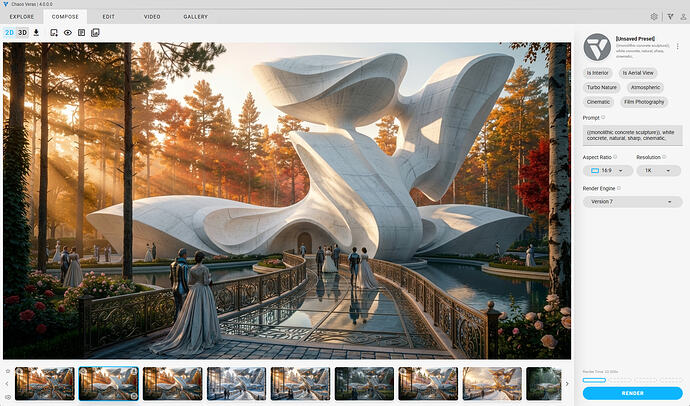Click the stacked images icon in toolbar
690x406 pixels.
(x=95, y=32)
